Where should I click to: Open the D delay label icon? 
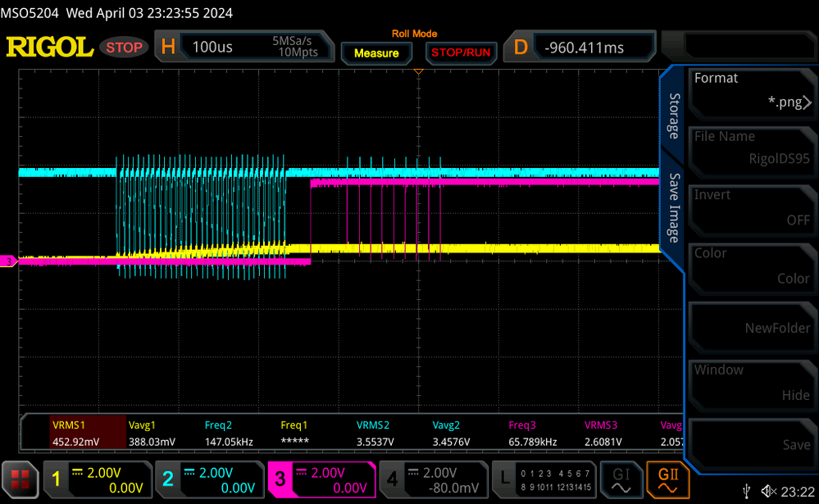521,48
